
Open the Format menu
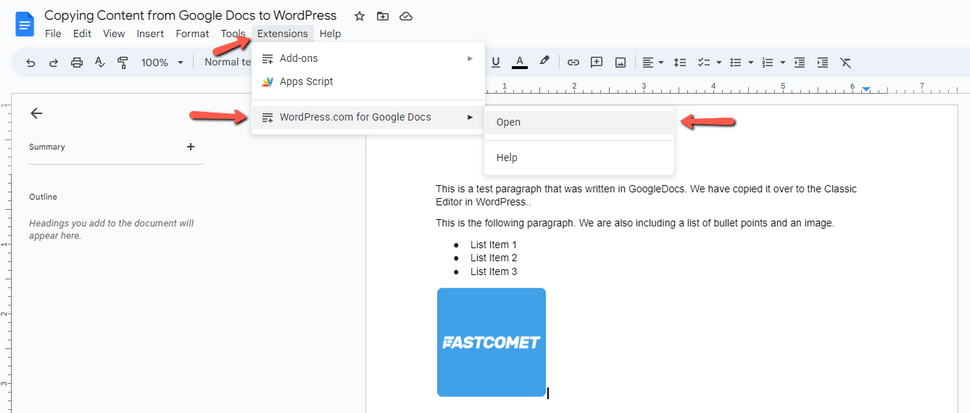coord(192,33)
